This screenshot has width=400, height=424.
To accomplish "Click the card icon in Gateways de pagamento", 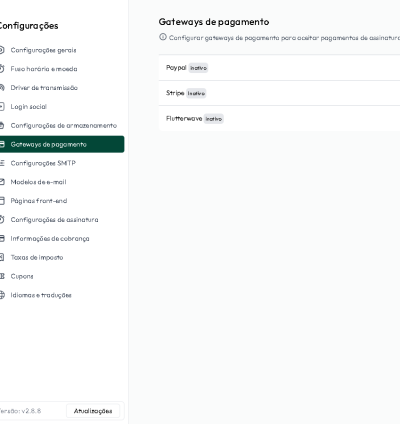I will click(2, 144).
